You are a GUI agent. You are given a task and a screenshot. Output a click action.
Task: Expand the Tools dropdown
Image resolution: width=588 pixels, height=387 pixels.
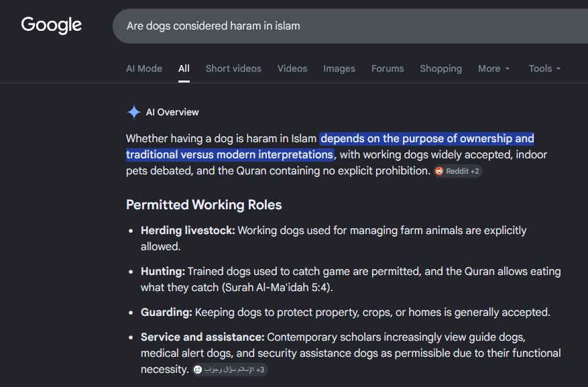544,68
